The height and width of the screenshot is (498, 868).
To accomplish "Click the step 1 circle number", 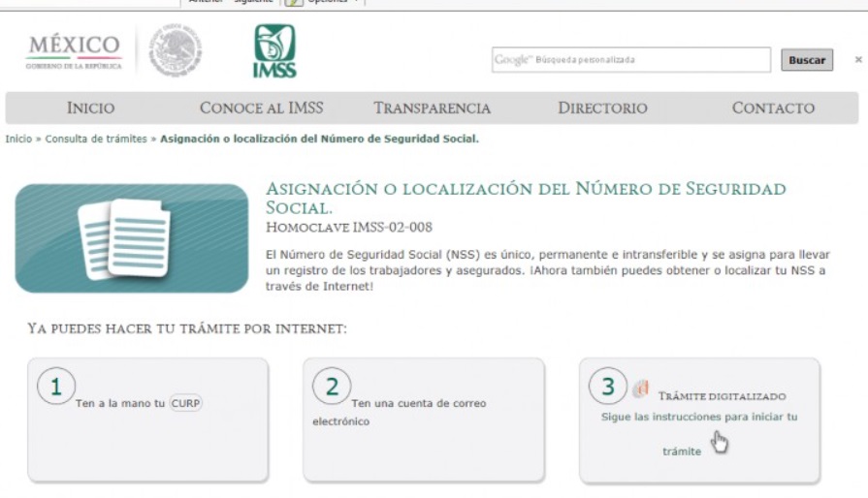I will tap(56, 387).
